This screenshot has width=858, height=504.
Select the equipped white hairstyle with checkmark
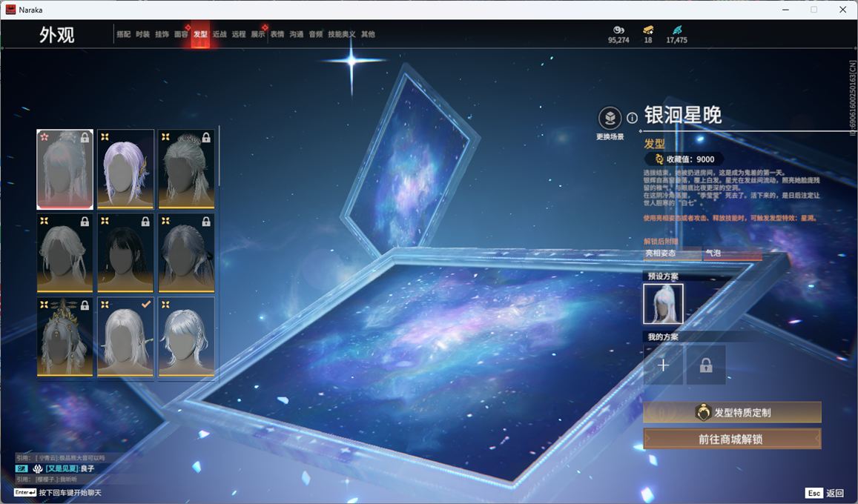coord(125,337)
